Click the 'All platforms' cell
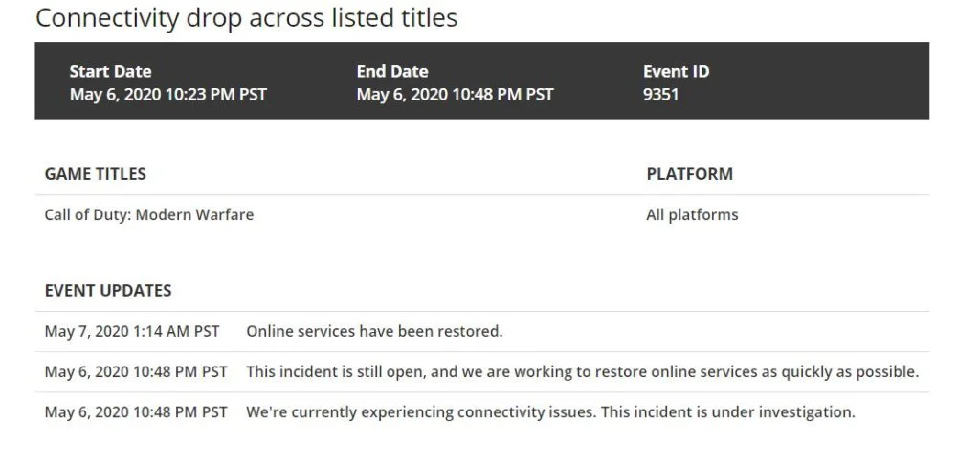 [x=692, y=215]
